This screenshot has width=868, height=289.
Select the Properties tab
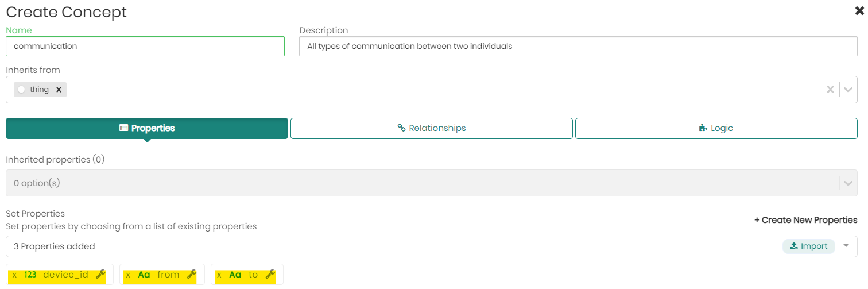(x=147, y=128)
